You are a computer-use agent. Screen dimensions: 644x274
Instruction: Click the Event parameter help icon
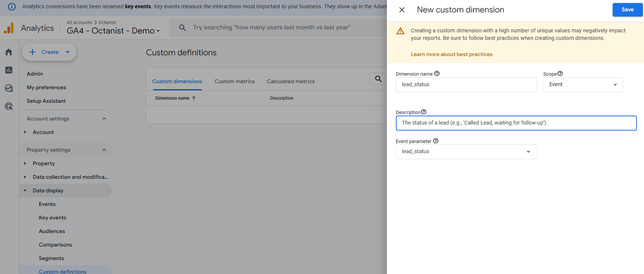tap(435, 141)
